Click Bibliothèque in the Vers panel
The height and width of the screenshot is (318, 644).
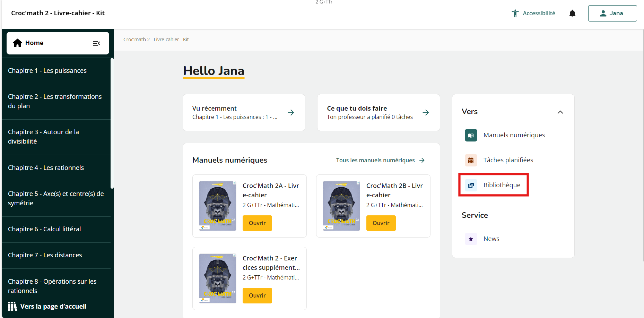[x=502, y=185]
